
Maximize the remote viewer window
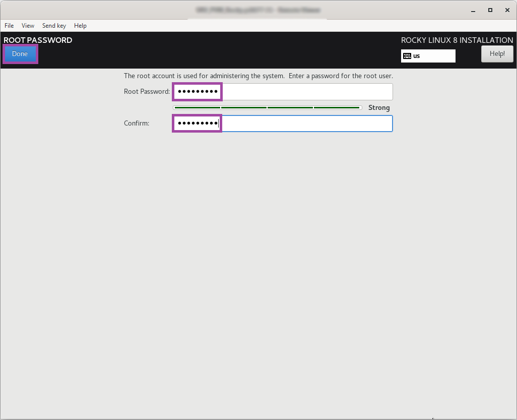(x=490, y=10)
